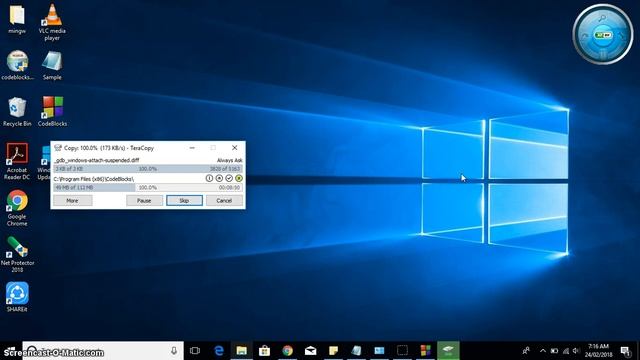
Task: Click the Cortana microphone icon in search box
Action: pos(174,351)
